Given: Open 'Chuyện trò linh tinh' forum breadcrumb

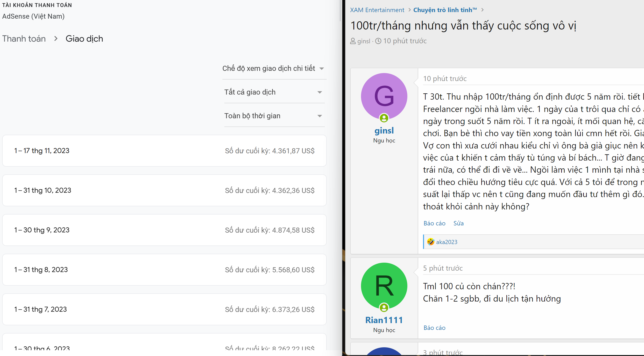Looking at the screenshot, I should coord(445,10).
